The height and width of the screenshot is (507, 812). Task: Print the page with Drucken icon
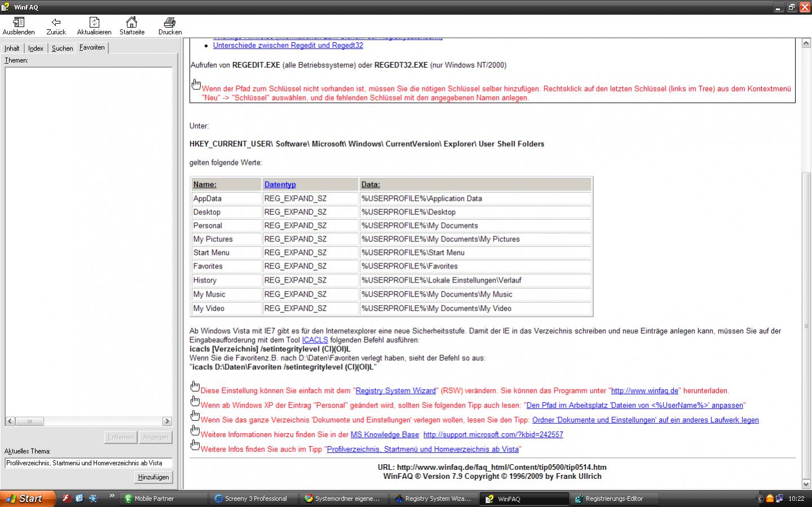tap(170, 26)
